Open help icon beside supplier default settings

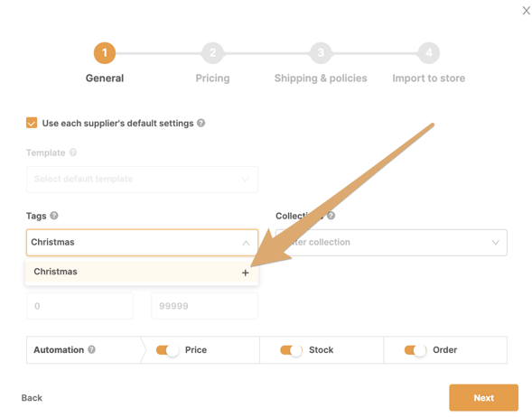coord(201,123)
